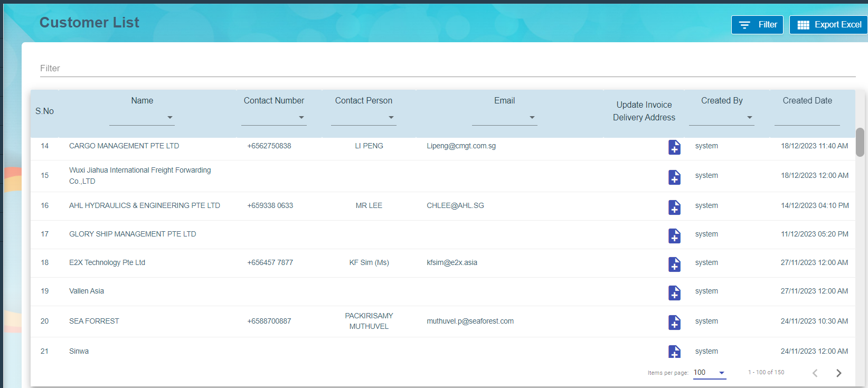Go to next page of customers

[838, 373]
